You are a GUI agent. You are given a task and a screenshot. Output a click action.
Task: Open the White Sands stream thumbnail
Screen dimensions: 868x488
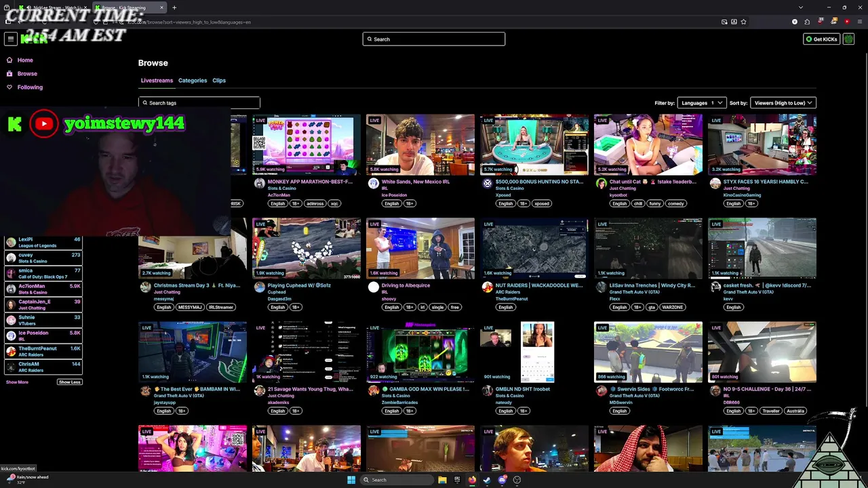click(420, 145)
